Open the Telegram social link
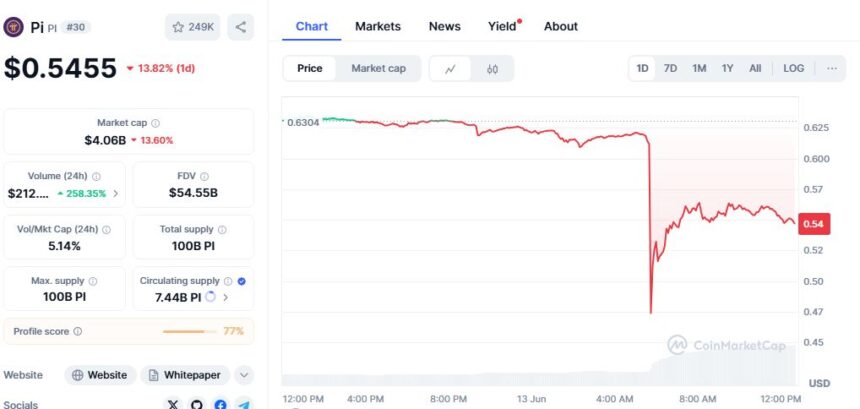 243,404
